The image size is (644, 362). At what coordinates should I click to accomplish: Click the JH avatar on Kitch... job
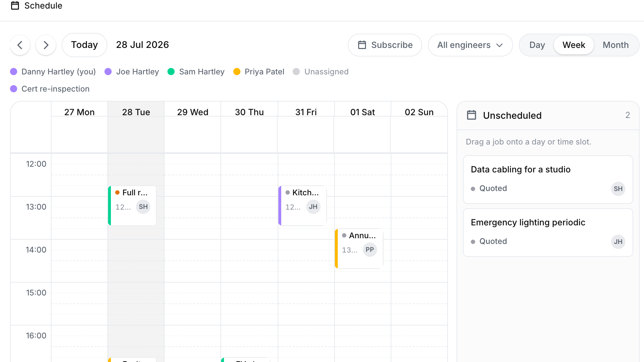pos(313,207)
